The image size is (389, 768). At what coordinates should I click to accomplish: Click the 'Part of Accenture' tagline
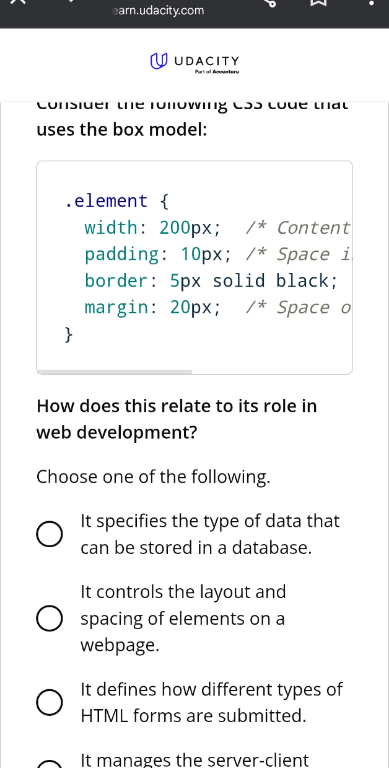pyautogui.click(x=217, y=72)
